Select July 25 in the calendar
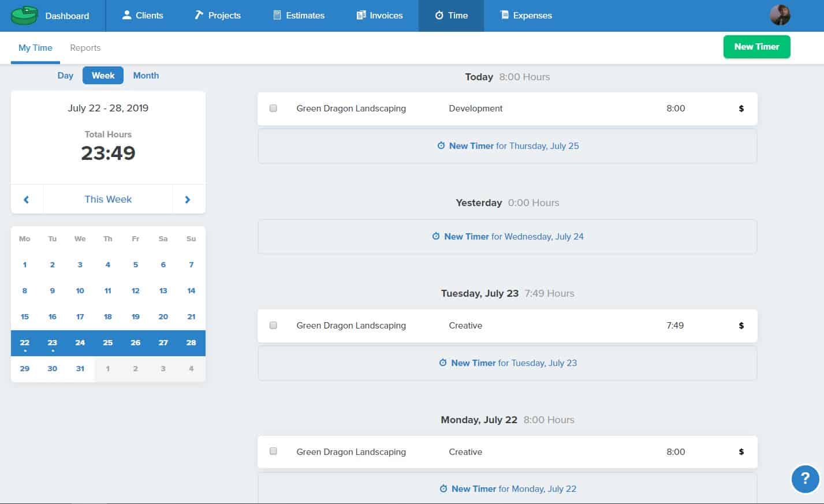This screenshot has height=504, width=824. coord(108,343)
